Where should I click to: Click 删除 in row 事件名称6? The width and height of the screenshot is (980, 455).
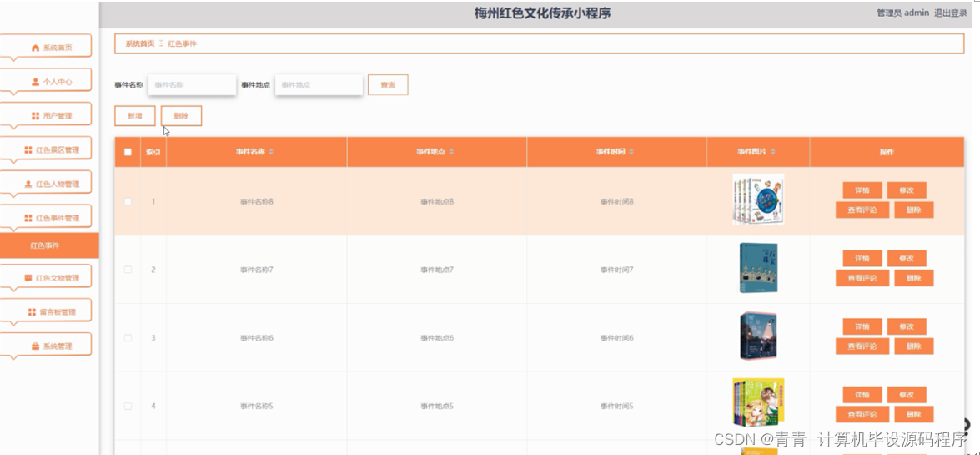point(914,346)
